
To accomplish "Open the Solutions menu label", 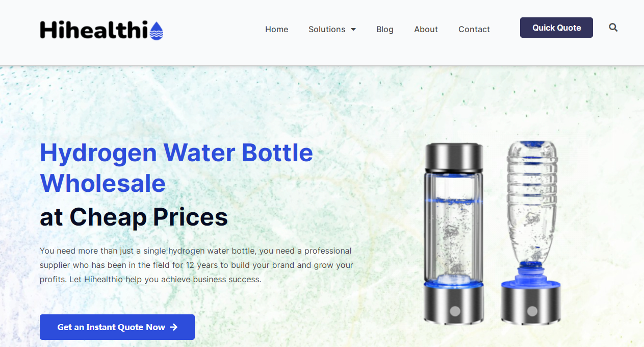I will [327, 30].
